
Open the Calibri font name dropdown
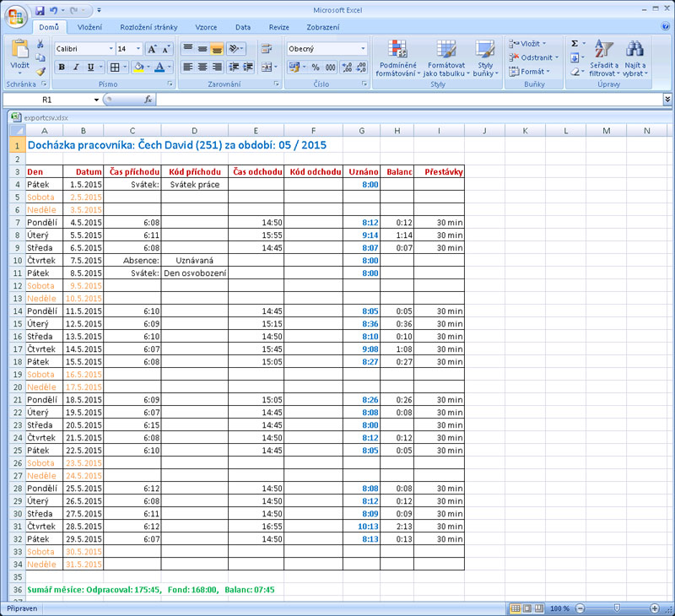click(x=110, y=49)
